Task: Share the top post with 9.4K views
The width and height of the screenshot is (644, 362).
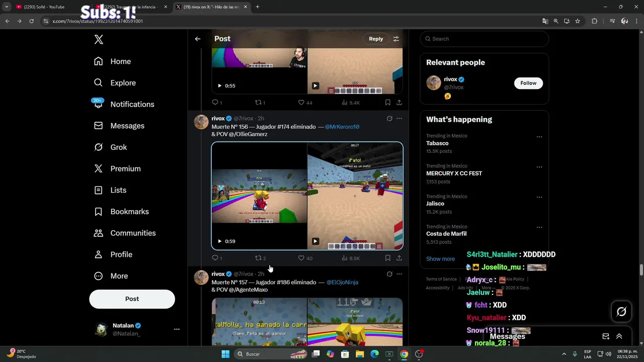Action: click(x=399, y=103)
